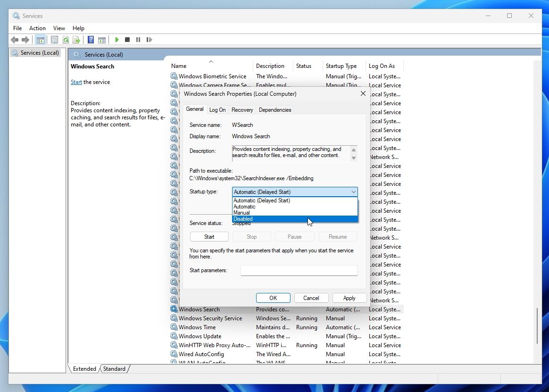Click the Forward navigation arrow
The height and width of the screenshot is (392, 549).
[x=26, y=40]
